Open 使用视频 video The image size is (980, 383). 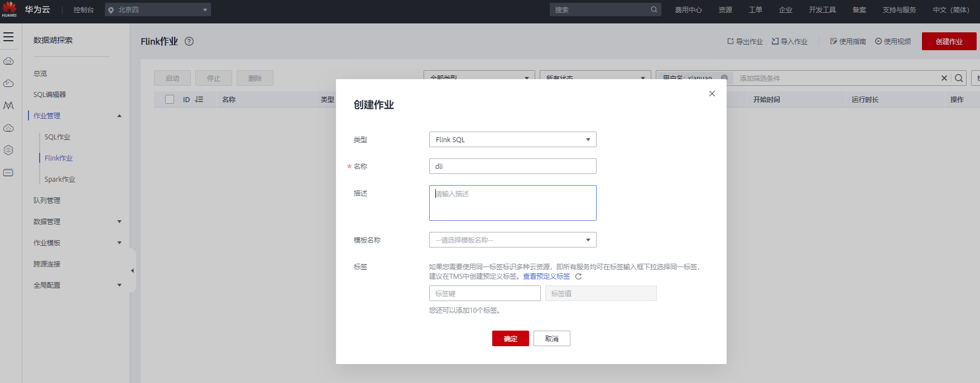pos(893,41)
